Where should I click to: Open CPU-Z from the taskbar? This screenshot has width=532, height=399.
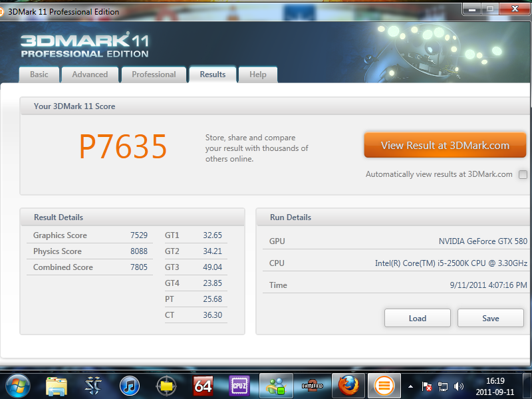239,386
